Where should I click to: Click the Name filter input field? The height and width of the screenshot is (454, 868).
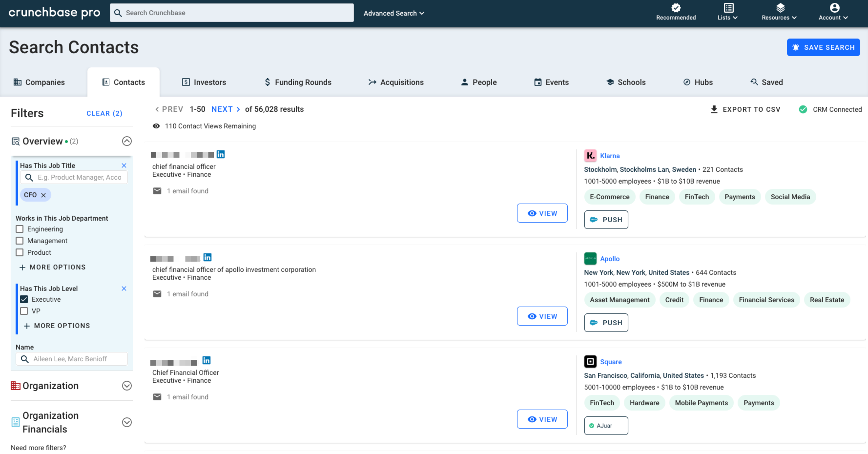pyautogui.click(x=72, y=359)
